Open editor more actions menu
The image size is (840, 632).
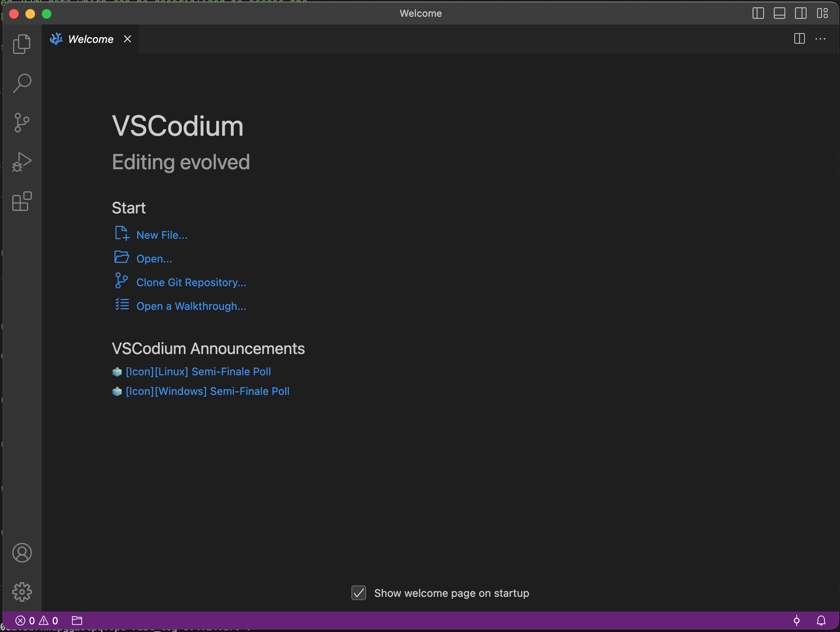click(821, 39)
